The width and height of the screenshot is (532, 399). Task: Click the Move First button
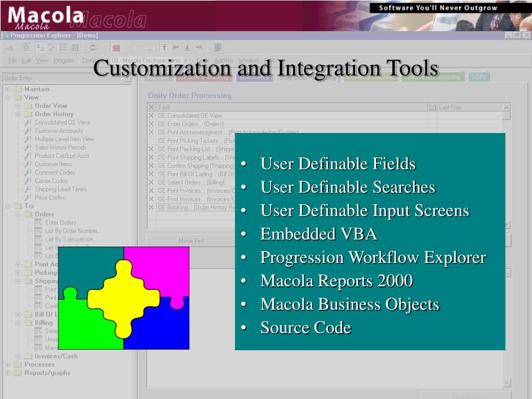point(192,241)
